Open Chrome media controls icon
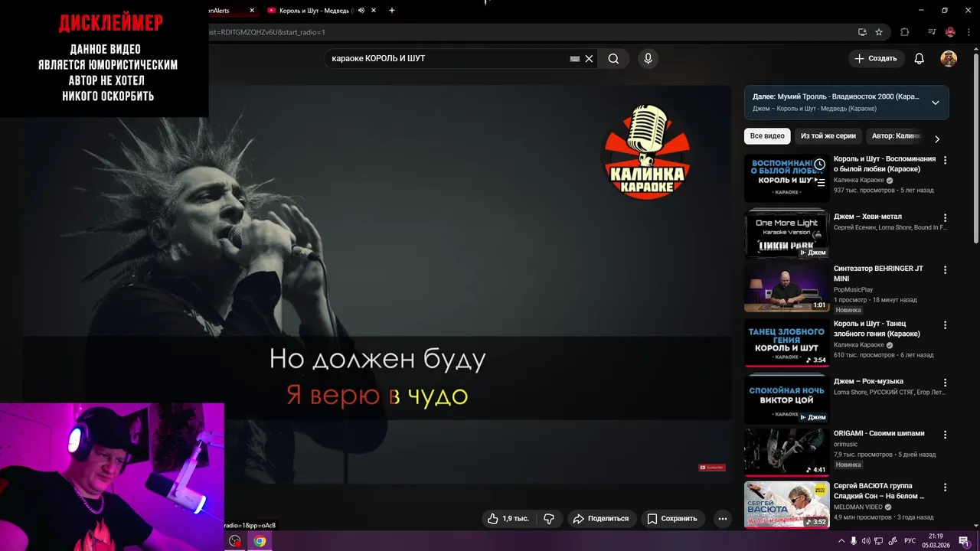 pos(932,32)
